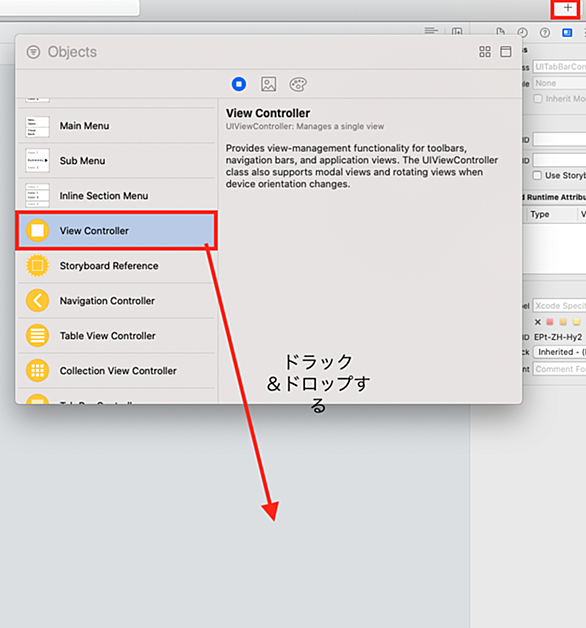Pick the red label color swatch
Viewport: 586px width, 628px height.
(550, 322)
